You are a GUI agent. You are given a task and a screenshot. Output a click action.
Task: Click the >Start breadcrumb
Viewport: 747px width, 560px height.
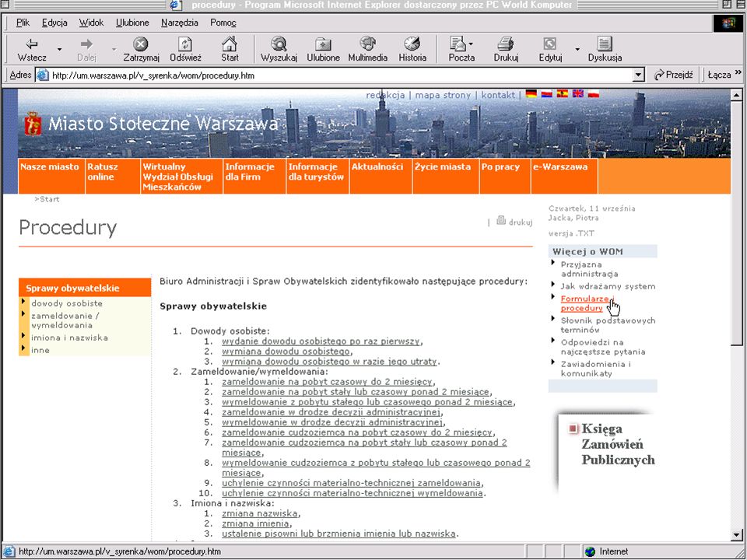(x=47, y=199)
